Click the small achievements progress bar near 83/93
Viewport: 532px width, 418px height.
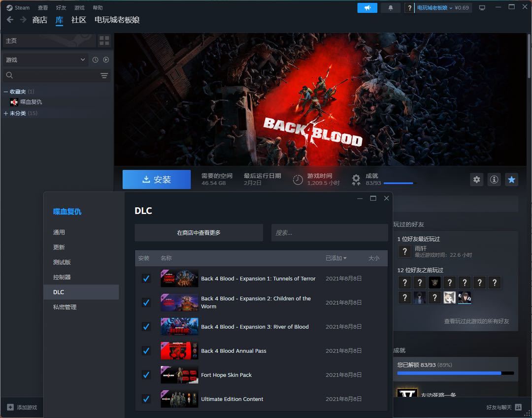(399, 183)
